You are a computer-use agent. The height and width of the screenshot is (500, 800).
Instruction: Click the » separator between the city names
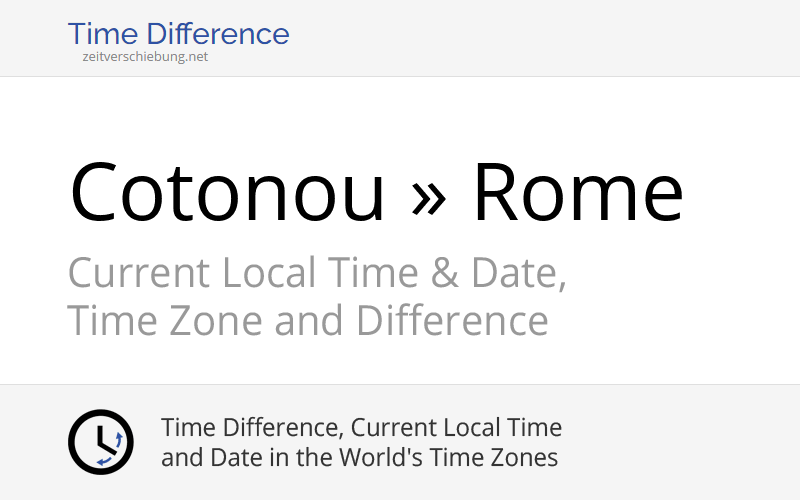pyautogui.click(x=428, y=192)
